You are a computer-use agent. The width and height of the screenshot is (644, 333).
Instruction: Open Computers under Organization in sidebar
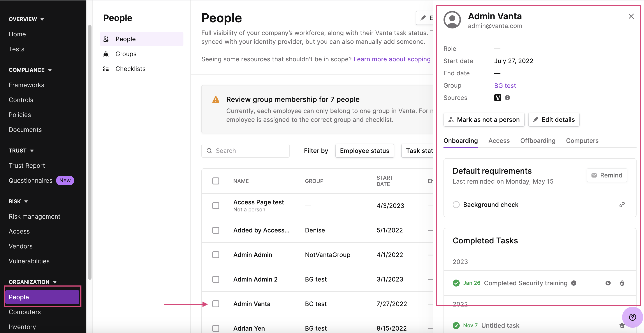(25, 312)
